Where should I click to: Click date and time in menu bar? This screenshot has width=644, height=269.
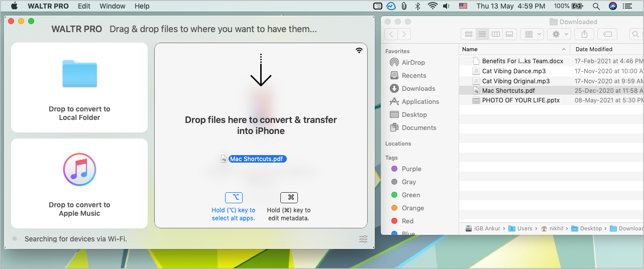(x=511, y=6)
